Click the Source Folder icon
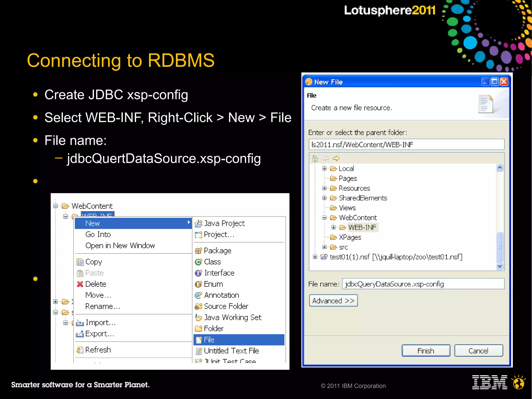 click(x=198, y=306)
